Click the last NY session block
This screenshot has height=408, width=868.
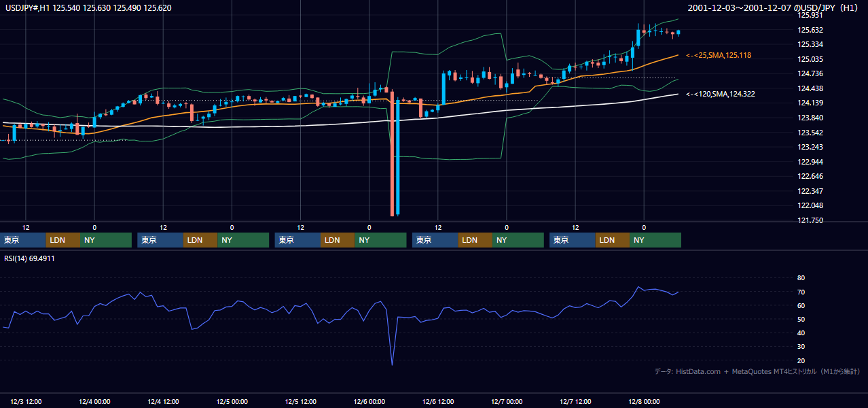[x=655, y=240]
